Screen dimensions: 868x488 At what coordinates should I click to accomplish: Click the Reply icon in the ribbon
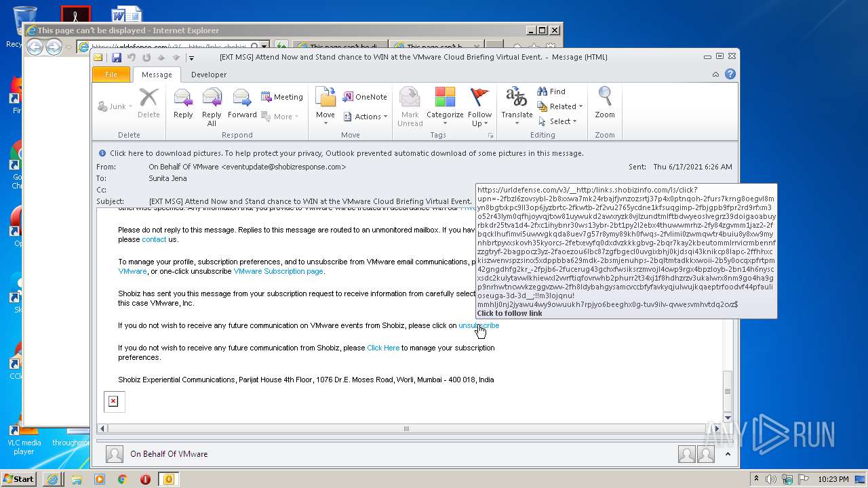183,103
